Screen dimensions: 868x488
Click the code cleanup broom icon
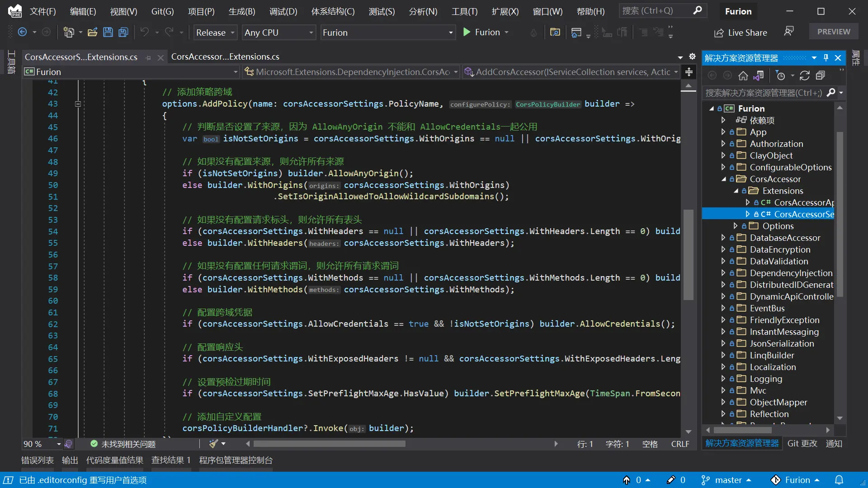point(213,444)
